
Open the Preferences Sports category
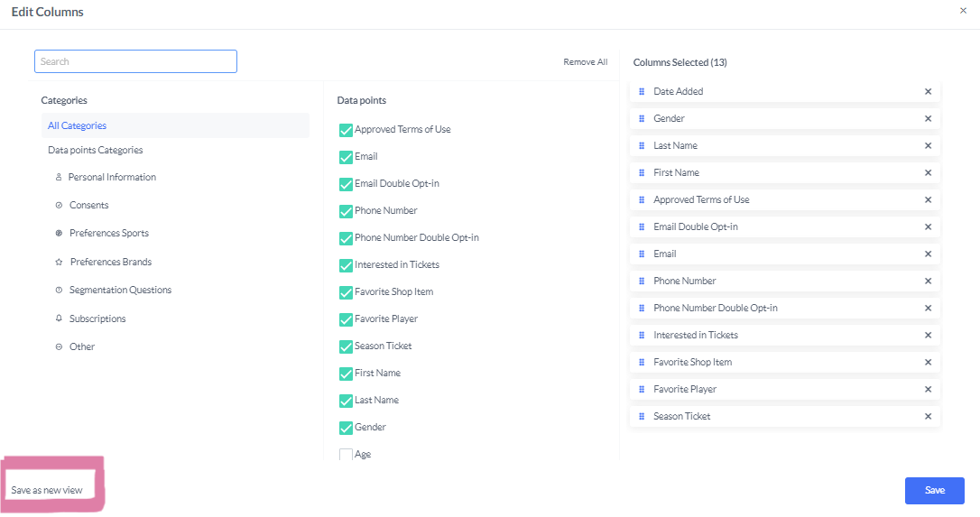click(108, 234)
